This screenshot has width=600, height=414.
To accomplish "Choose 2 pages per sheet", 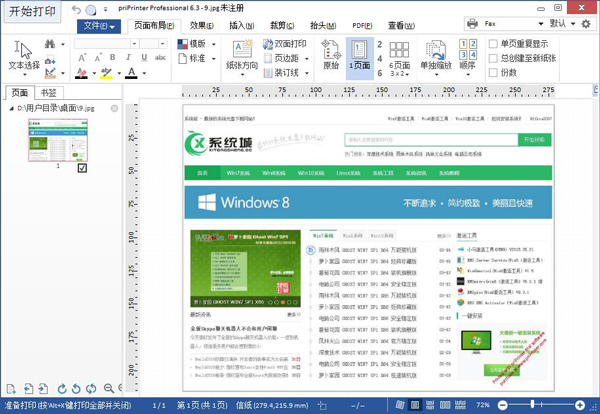I will pos(380,44).
